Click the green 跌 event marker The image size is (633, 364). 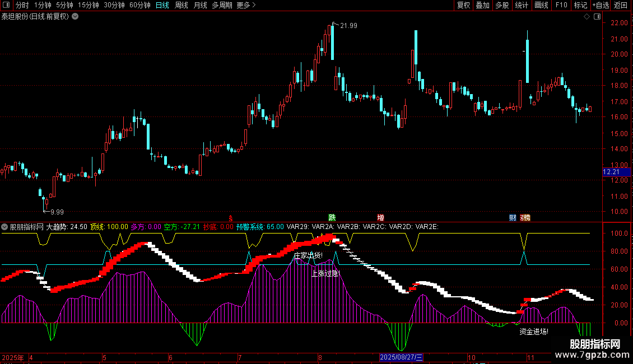tap(332, 218)
